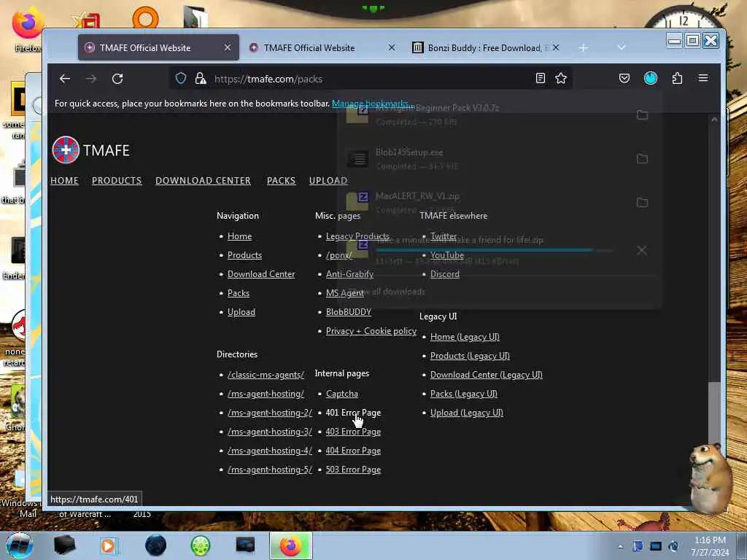Bookmark this page with the star icon
Image resolution: width=747 pixels, height=560 pixels.
click(x=561, y=78)
